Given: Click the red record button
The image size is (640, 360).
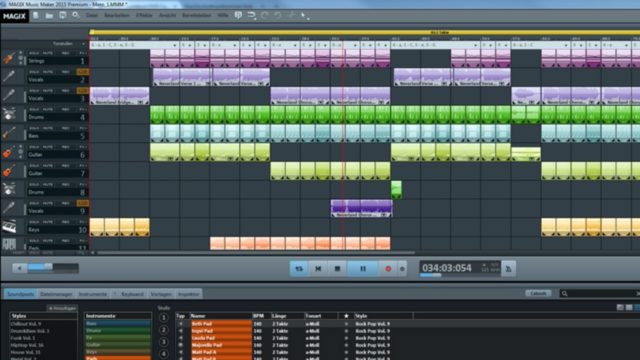Looking at the screenshot, I should point(388,269).
